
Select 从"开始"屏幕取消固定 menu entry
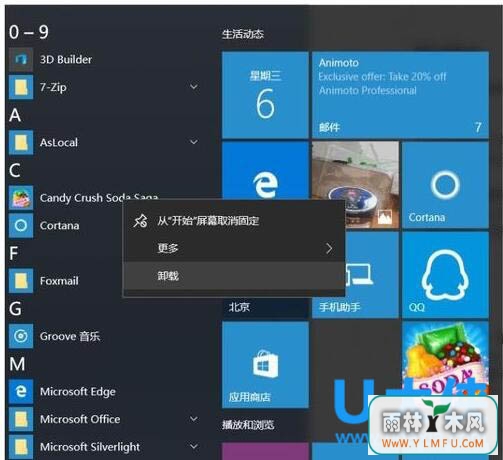[x=234, y=221]
